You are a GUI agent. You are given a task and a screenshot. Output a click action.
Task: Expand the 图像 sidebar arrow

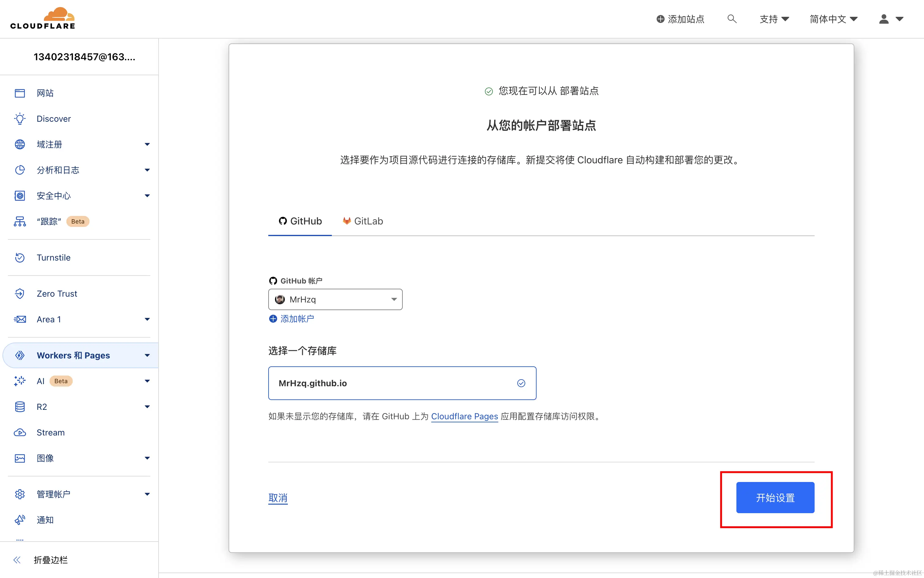pyautogui.click(x=147, y=458)
